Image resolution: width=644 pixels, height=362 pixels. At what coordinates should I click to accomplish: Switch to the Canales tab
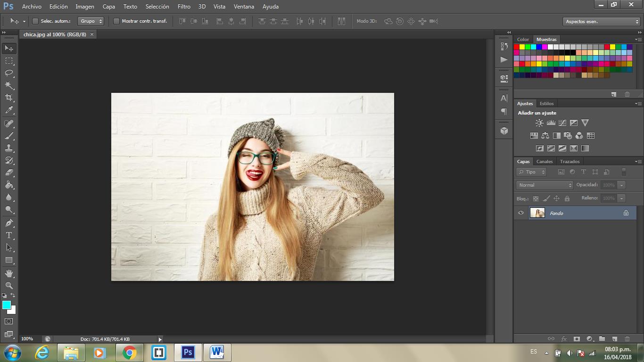click(545, 162)
